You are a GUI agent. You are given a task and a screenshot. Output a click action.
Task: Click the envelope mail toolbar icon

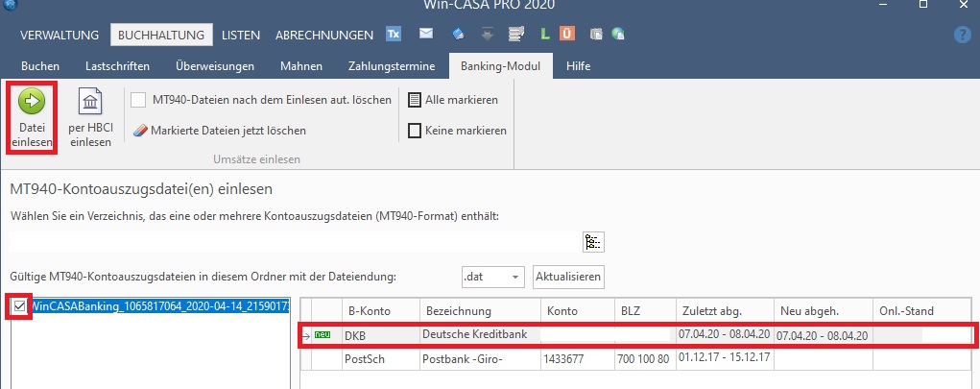coord(426,34)
